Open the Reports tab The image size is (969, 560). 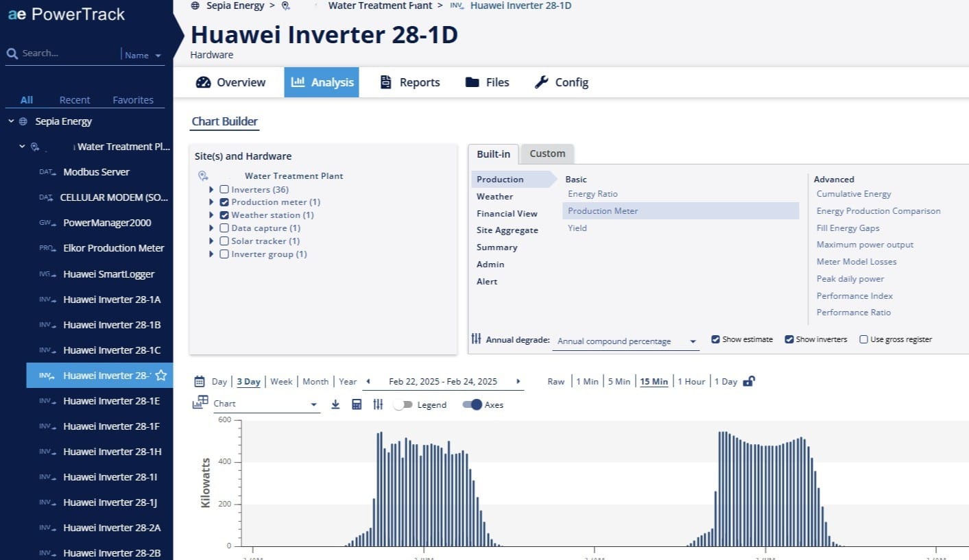point(410,82)
